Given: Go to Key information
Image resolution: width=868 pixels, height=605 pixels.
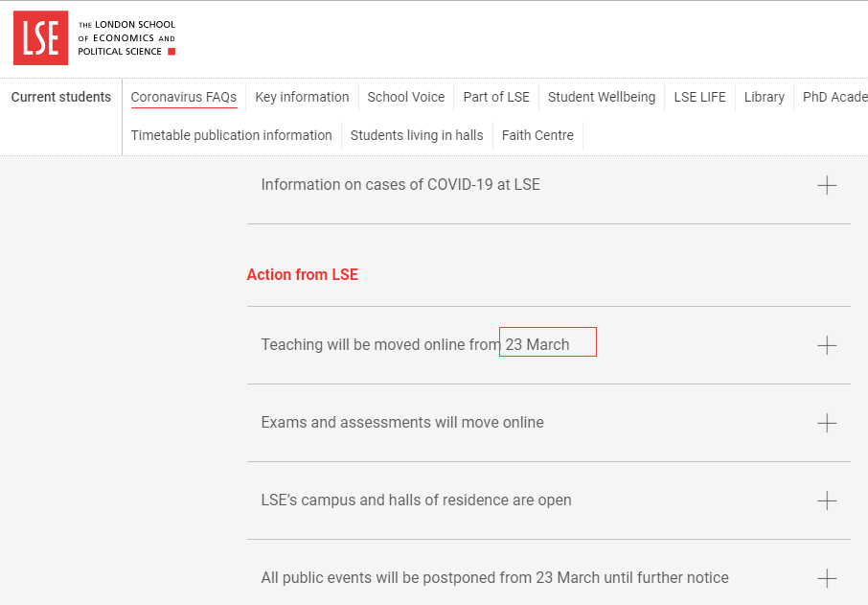Looking at the screenshot, I should click(x=302, y=97).
